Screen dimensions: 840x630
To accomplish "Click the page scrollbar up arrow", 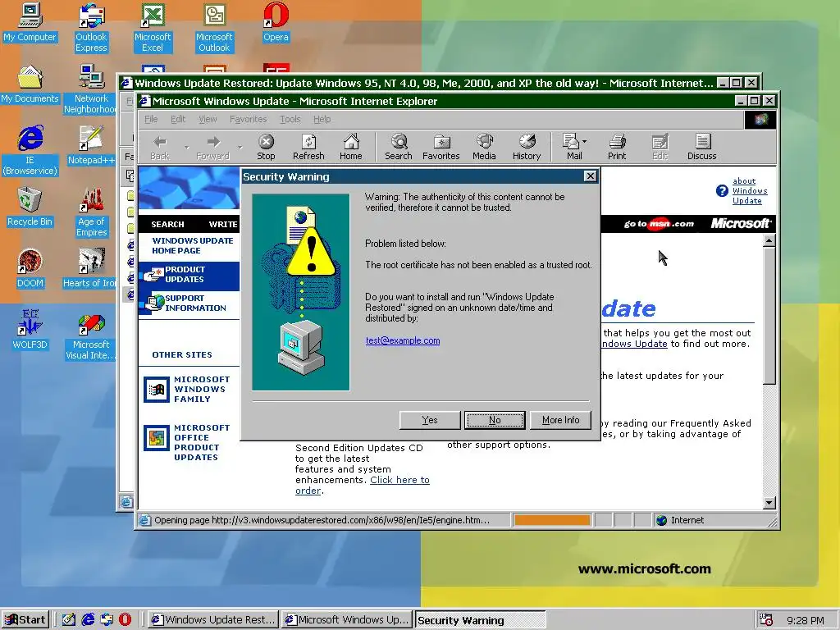I will 769,240.
